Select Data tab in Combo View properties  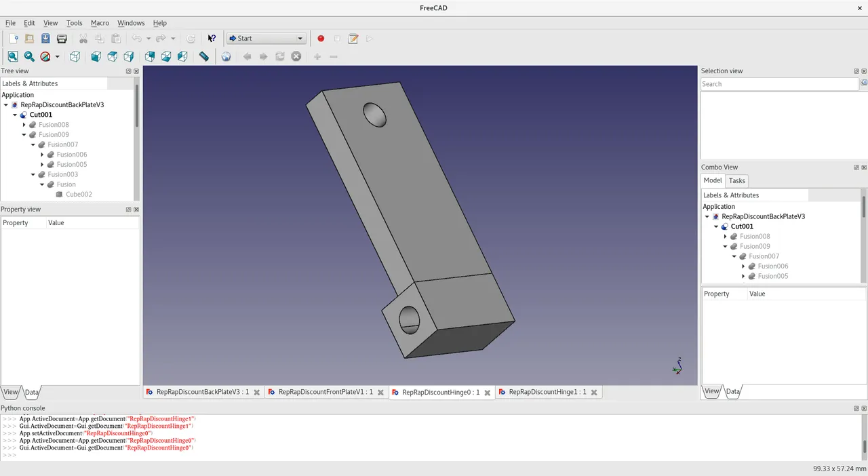coord(733,391)
